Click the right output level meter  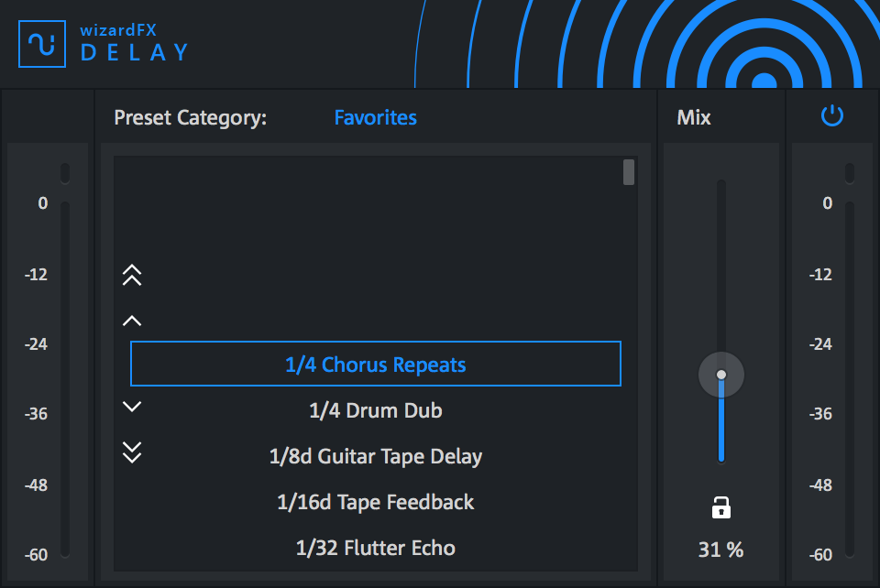[x=850, y=376]
